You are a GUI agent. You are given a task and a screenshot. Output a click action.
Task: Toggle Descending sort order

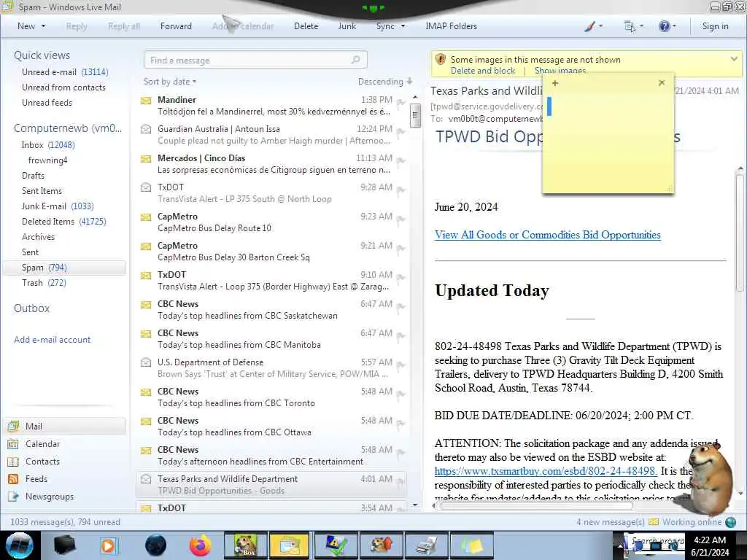click(385, 82)
